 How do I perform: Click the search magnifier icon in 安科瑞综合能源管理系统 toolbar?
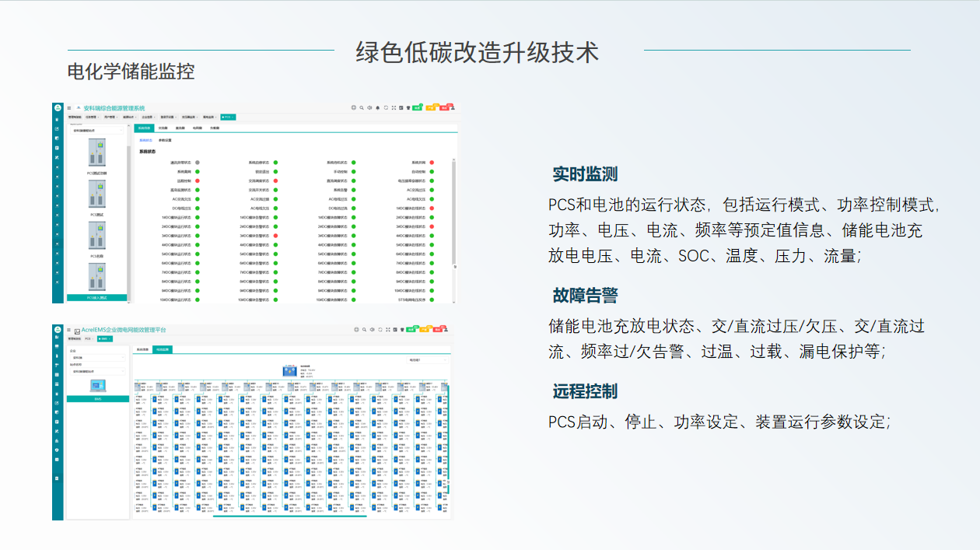tap(362, 108)
